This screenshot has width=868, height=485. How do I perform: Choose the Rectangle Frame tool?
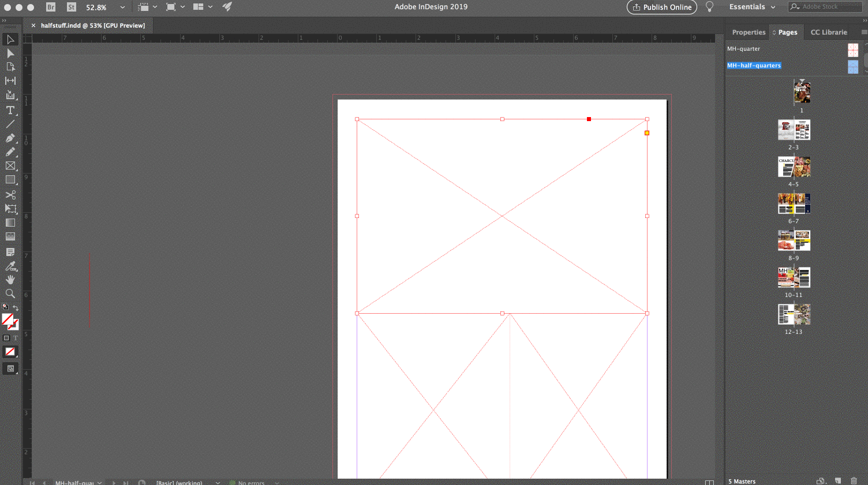pos(10,166)
